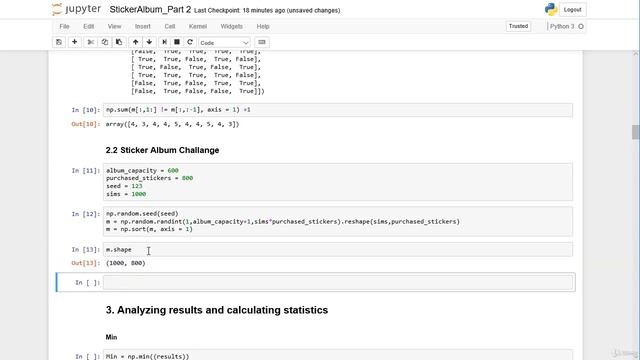Viewport: 640px width, 360px height.
Task: Click the m.shape code cell
Action: point(338,249)
